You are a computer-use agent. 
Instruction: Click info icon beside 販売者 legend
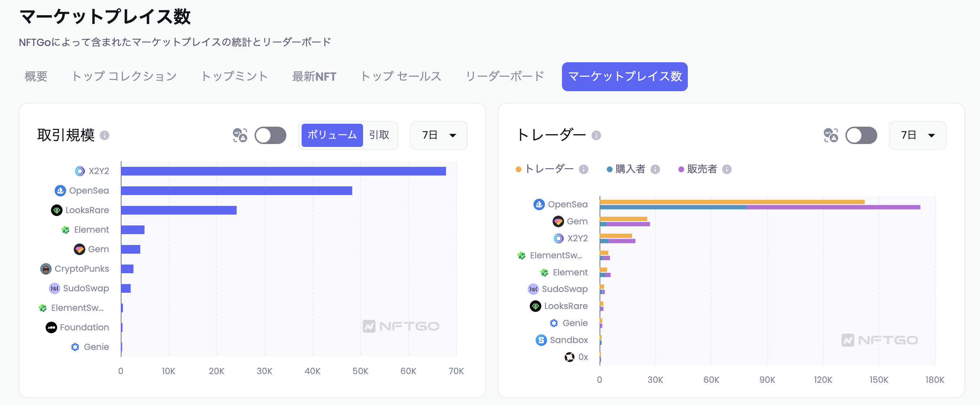click(x=726, y=169)
